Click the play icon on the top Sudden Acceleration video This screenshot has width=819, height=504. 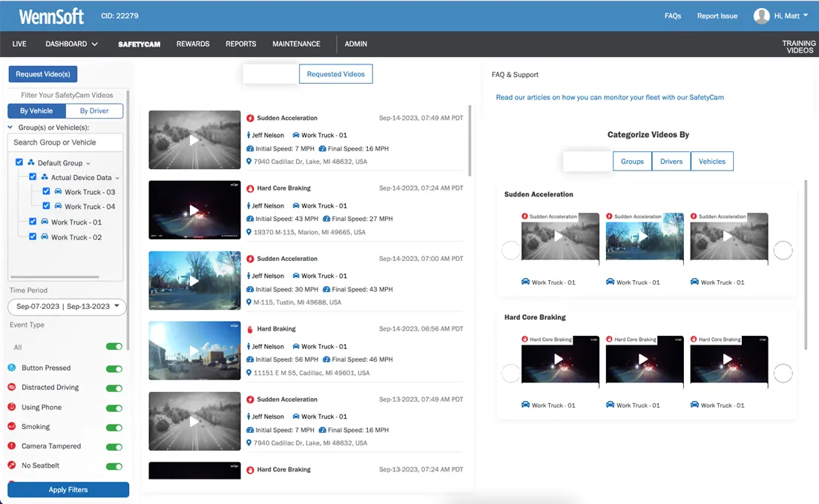click(194, 139)
